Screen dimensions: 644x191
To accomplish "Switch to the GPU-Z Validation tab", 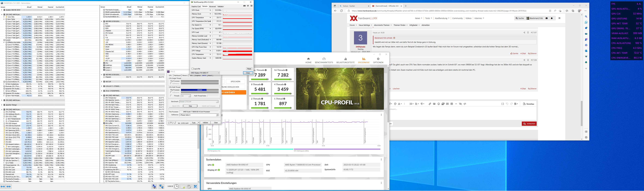I will pyautogui.click(x=220, y=7).
